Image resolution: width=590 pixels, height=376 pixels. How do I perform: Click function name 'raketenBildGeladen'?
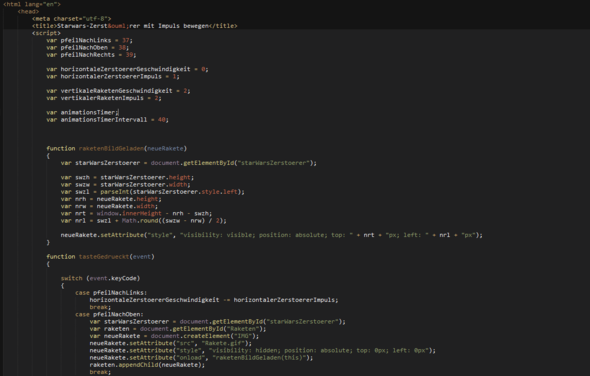pyautogui.click(x=111, y=149)
